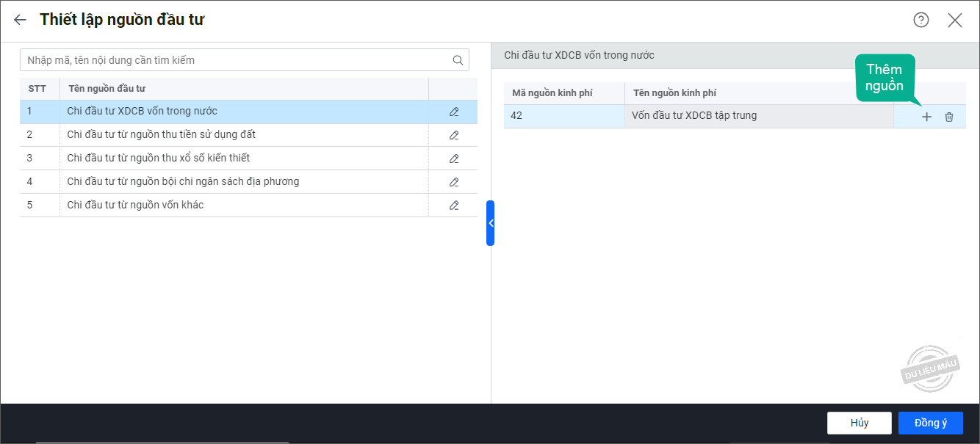Click the 'Tên nguồn kinh phí' column header
Image resolution: width=980 pixels, height=444 pixels.
tap(674, 93)
